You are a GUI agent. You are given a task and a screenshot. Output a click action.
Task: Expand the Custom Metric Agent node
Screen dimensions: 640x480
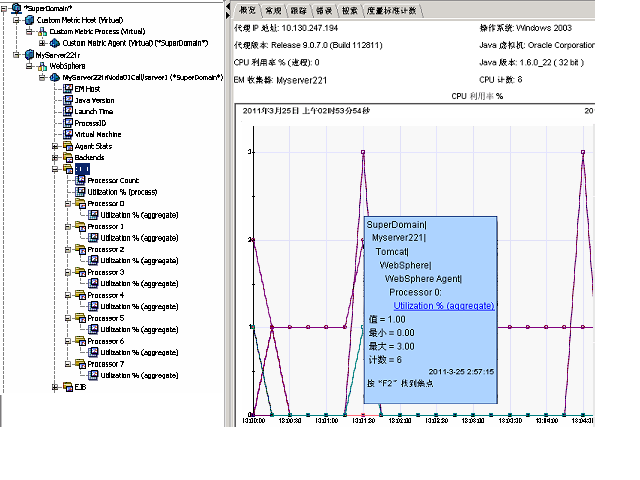[x=42, y=43]
